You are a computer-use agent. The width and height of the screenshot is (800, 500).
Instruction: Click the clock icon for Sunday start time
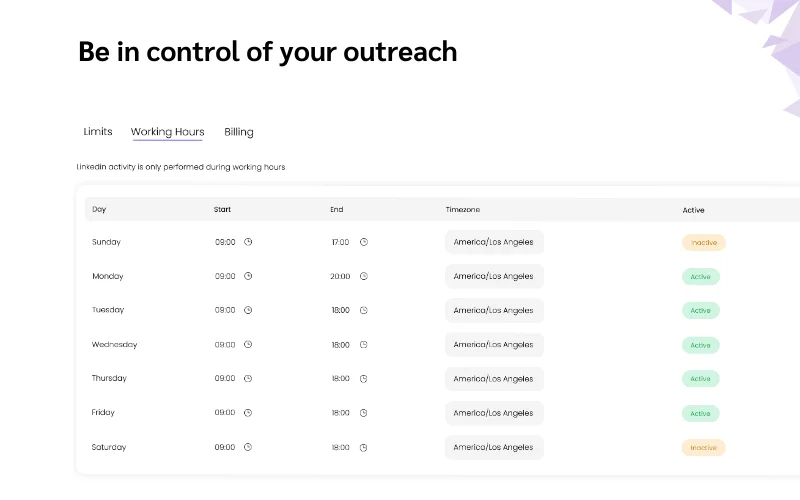(248, 242)
